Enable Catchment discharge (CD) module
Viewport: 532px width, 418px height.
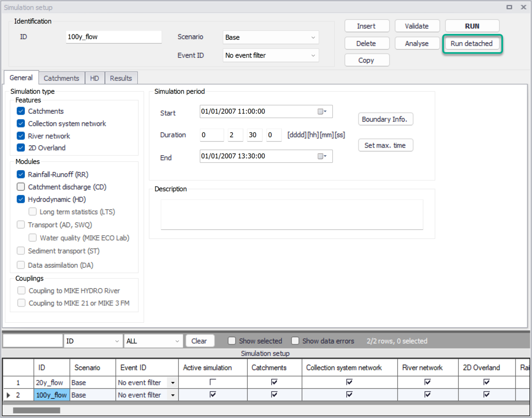click(21, 187)
